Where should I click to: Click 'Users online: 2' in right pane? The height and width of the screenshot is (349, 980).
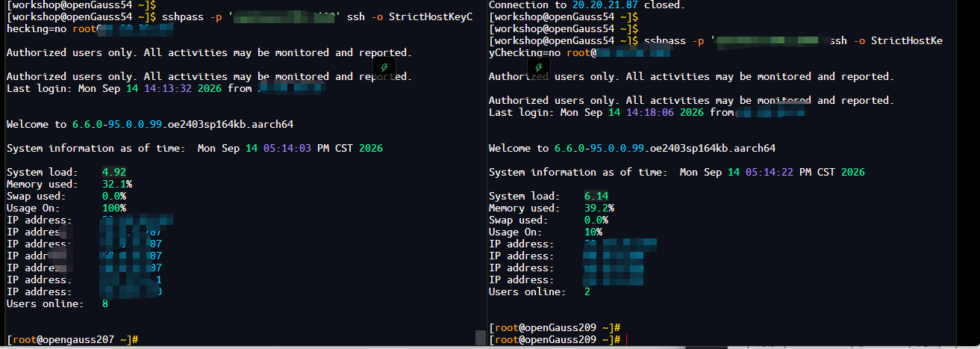coord(540,291)
